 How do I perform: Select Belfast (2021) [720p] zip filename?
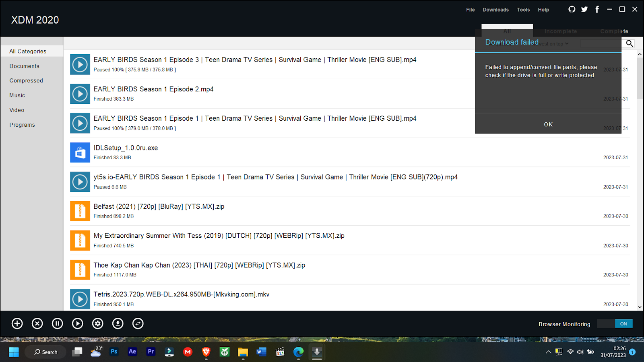159,206
